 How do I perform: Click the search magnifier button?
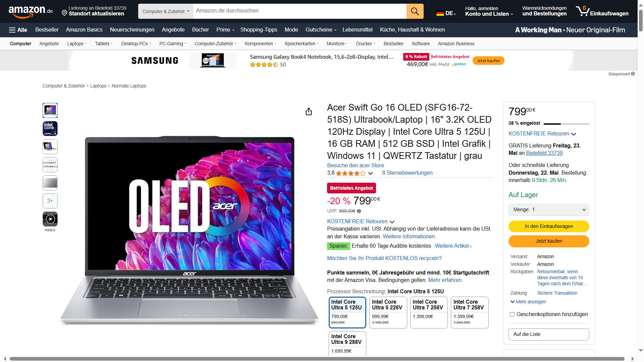tap(415, 11)
